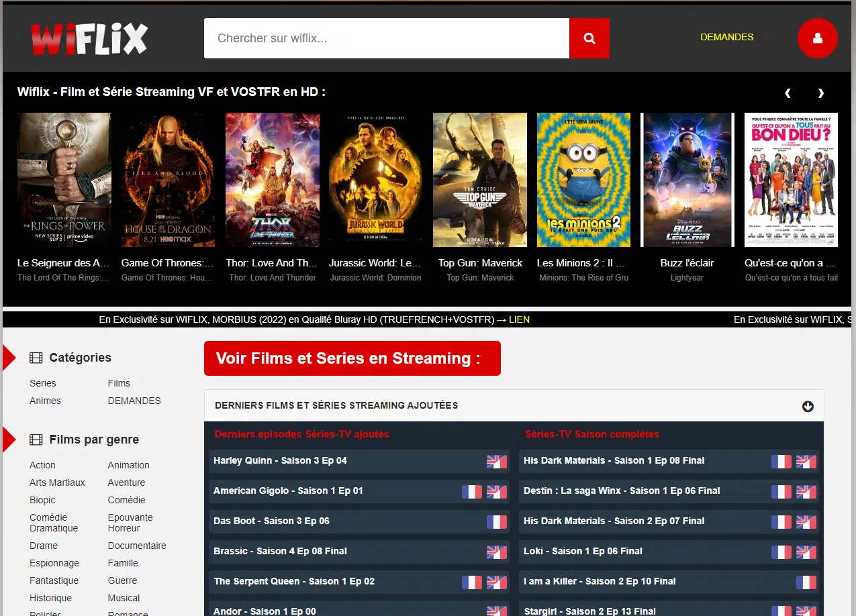Open Qu'est-ce qu'on a tous fait poster

[x=792, y=180]
